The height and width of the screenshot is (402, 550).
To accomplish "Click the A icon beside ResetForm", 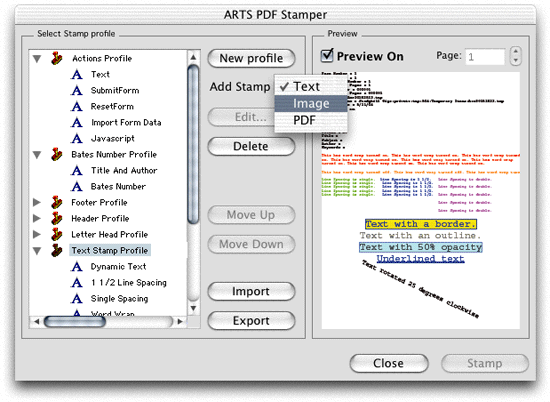I will pyautogui.click(x=77, y=106).
